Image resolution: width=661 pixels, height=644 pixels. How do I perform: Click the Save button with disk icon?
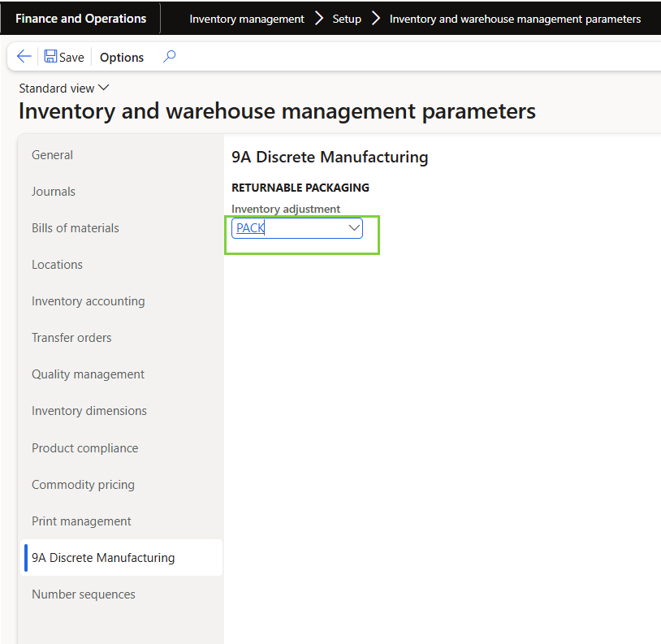(64, 57)
